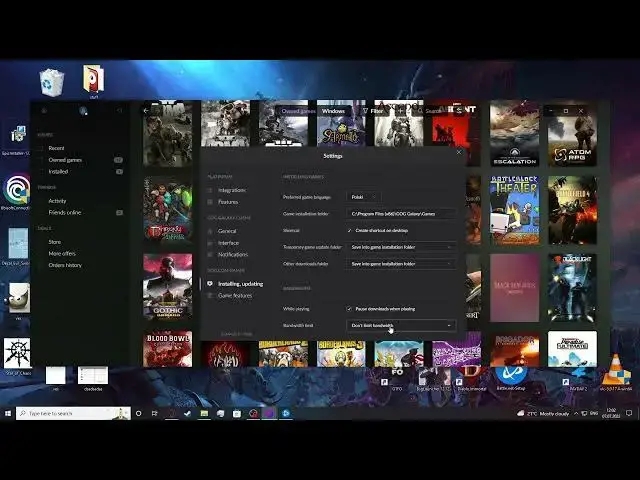Click the purple GOG Galaxy taskbar icon
This screenshot has width=640, height=480.
coord(269,413)
